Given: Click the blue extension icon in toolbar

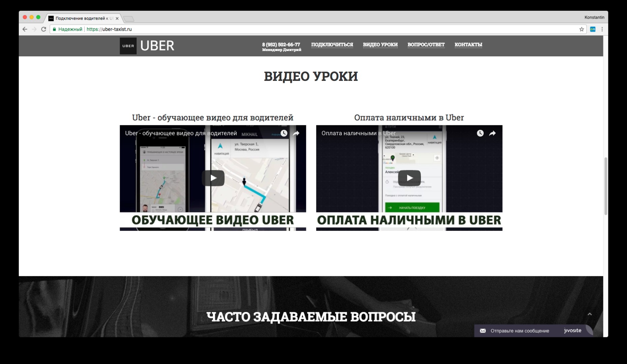Looking at the screenshot, I should click(593, 29).
